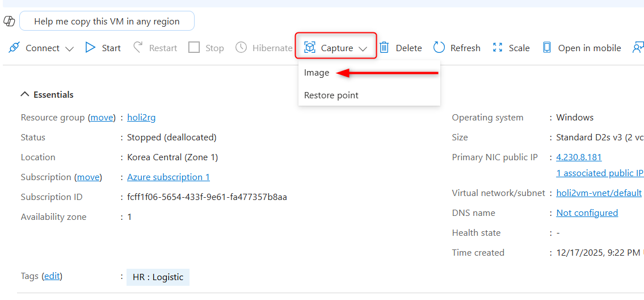Choose Restore point from the Capture menu
The width and height of the screenshot is (644, 300).
(x=331, y=95)
